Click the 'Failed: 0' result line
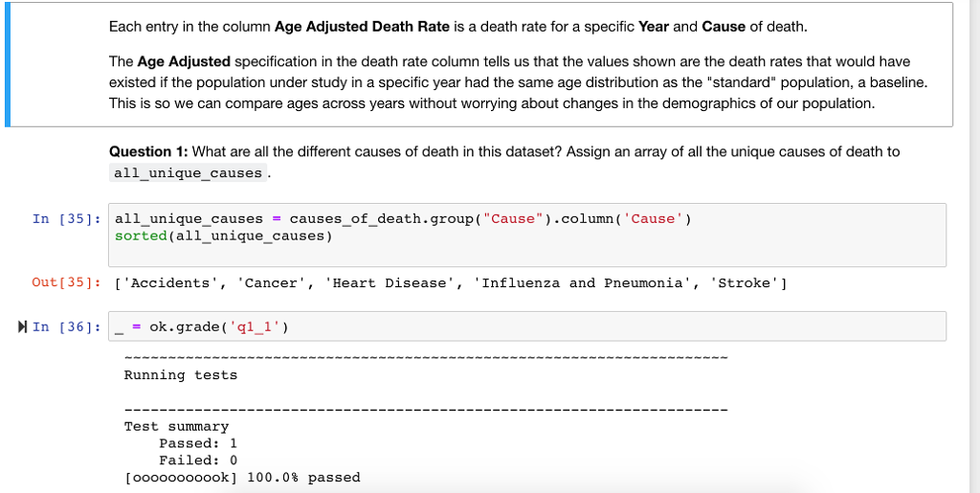This screenshot has width=980, height=493. point(198,459)
